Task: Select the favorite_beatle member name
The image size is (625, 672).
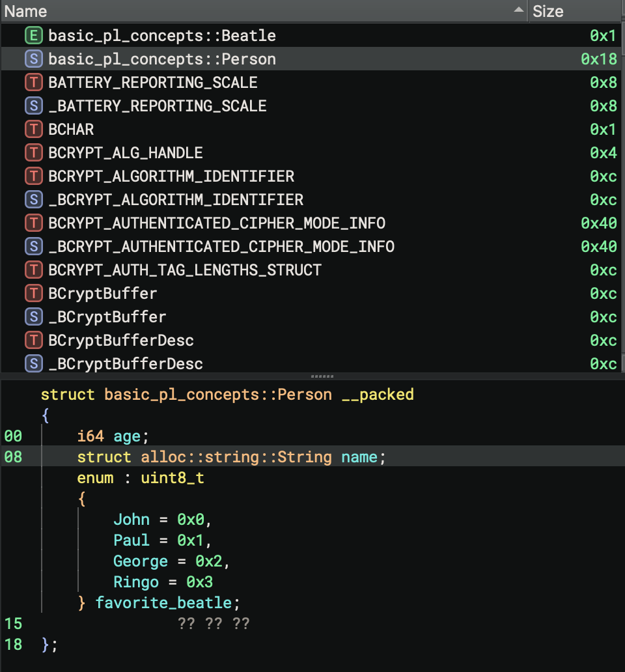Action: tap(163, 603)
